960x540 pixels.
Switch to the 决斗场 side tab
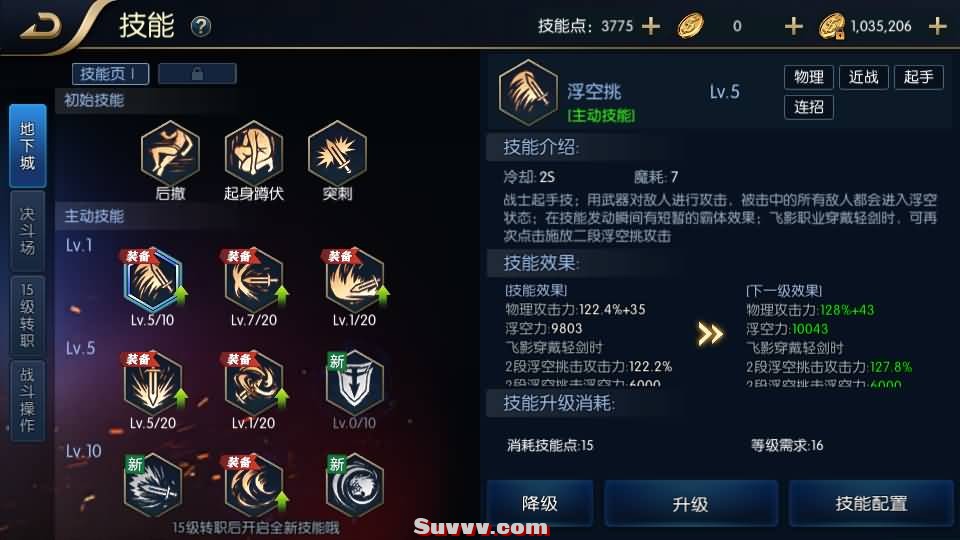28,231
